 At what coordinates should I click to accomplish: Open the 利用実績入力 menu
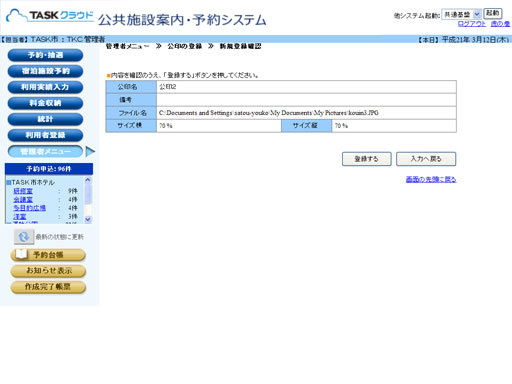click(45, 87)
